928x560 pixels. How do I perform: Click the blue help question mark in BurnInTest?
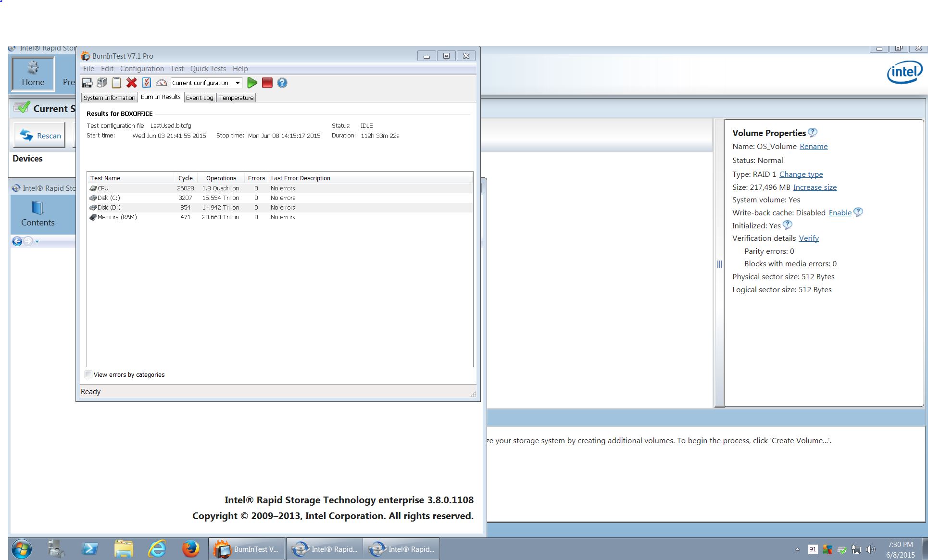[282, 83]
